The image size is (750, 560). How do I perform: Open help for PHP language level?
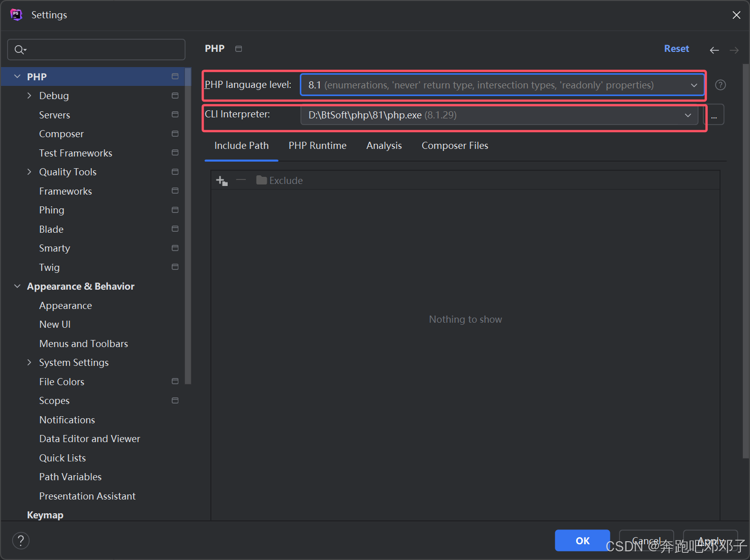(721, 85)
